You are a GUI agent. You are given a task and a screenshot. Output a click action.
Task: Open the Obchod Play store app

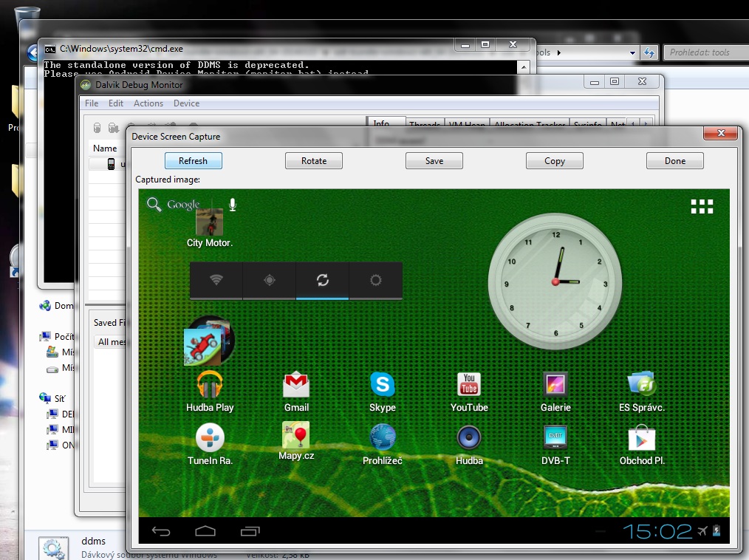642,445
